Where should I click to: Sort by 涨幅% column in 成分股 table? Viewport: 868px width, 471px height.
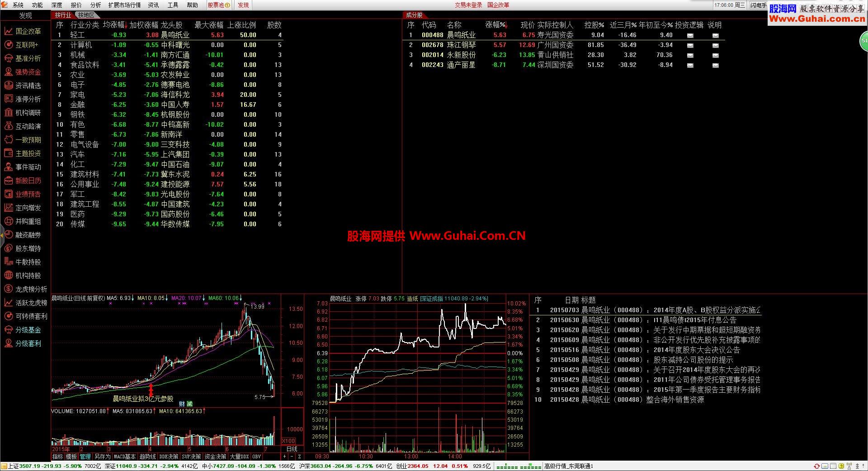point(496,25)
